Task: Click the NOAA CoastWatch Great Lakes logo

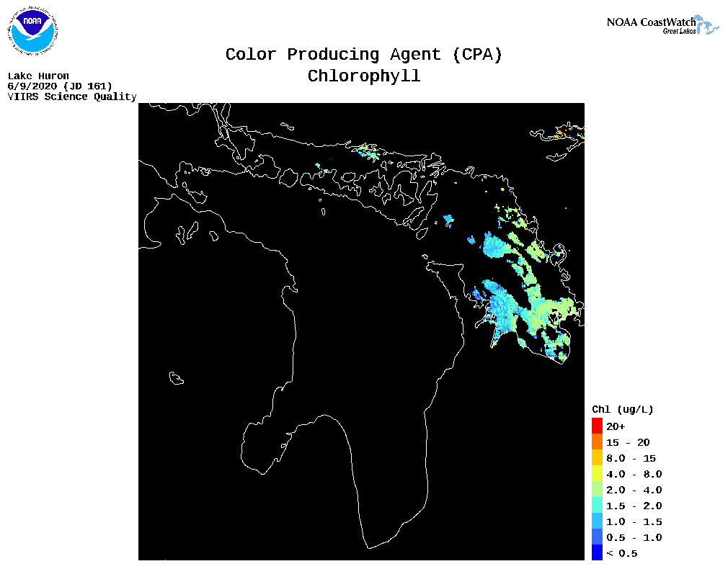Action: click(x=662, y=24)
